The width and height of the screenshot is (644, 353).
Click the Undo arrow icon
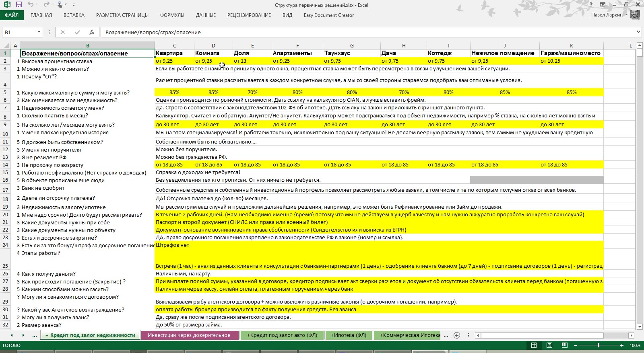tap(31, 5)
